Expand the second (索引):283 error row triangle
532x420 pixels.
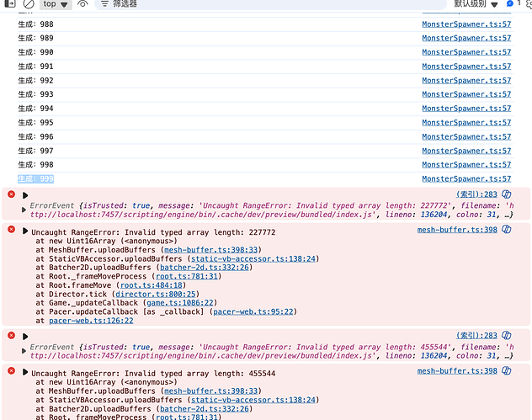pyautogui.click(x=25, y=336)
